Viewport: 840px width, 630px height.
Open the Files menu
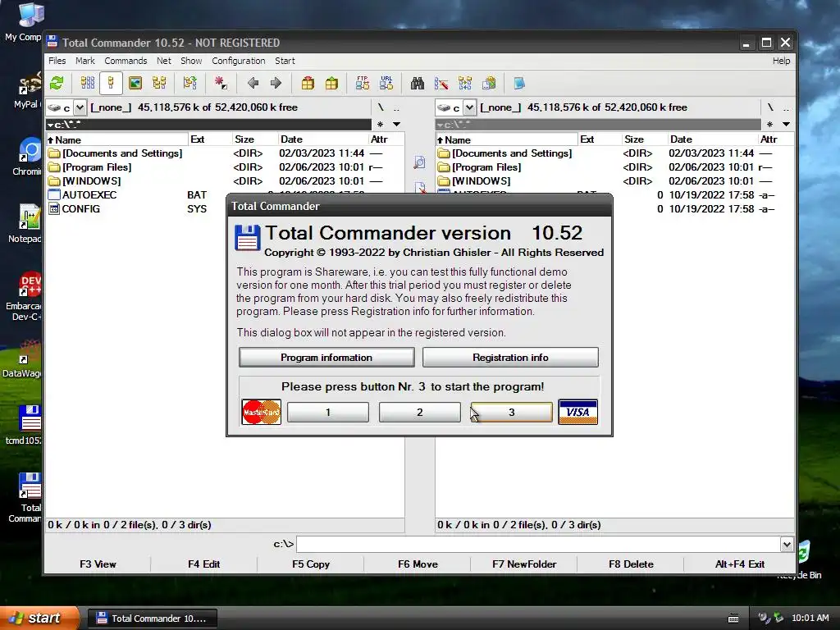click(57, 61)
